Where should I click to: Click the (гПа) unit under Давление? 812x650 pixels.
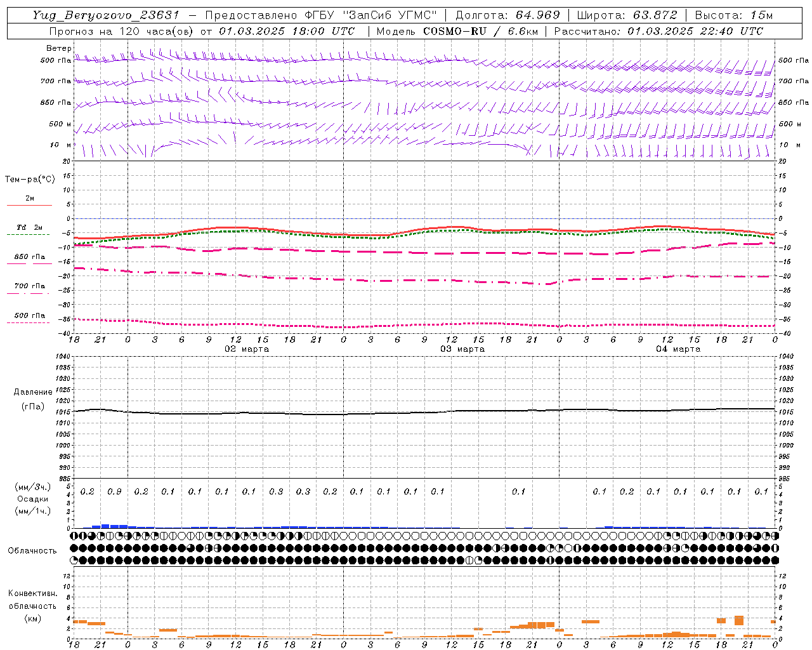33,406
